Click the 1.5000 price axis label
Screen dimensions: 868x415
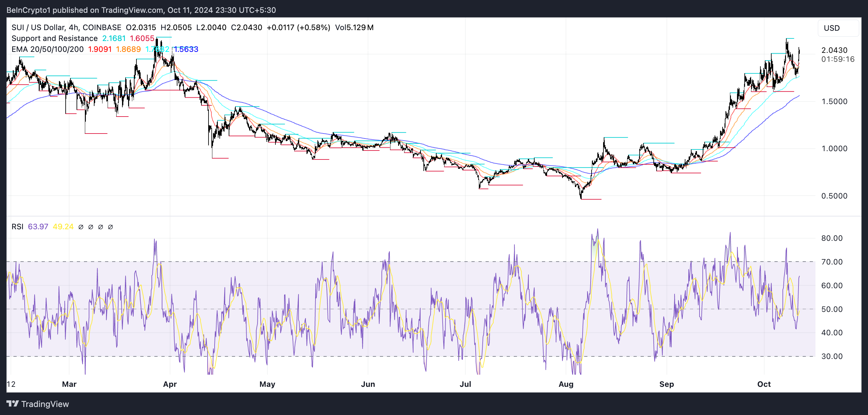click(834, 102)
